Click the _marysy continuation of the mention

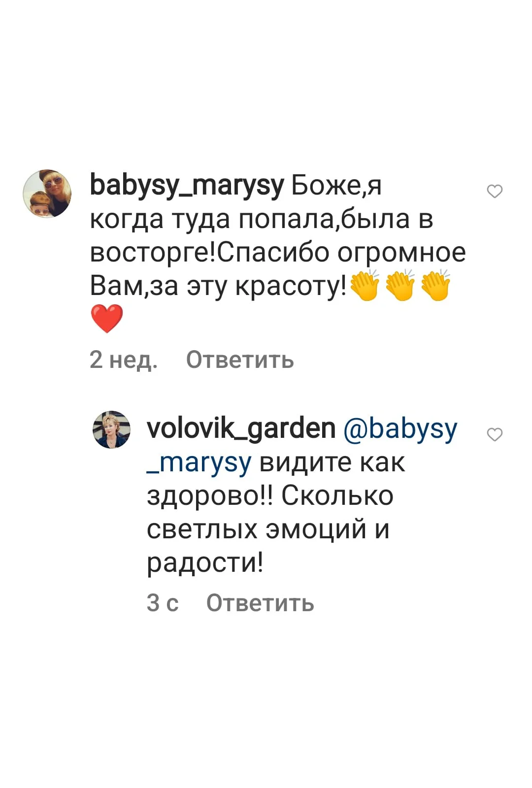coord(199,464)
